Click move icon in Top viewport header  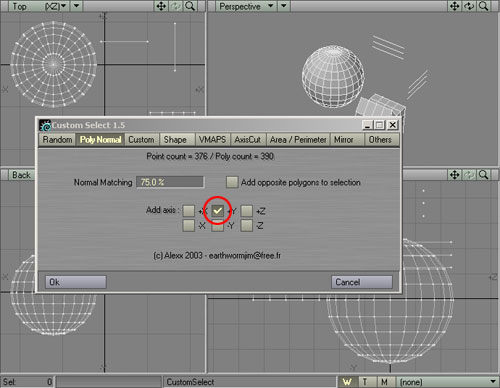pyautogui.click(x=161, y=6)
